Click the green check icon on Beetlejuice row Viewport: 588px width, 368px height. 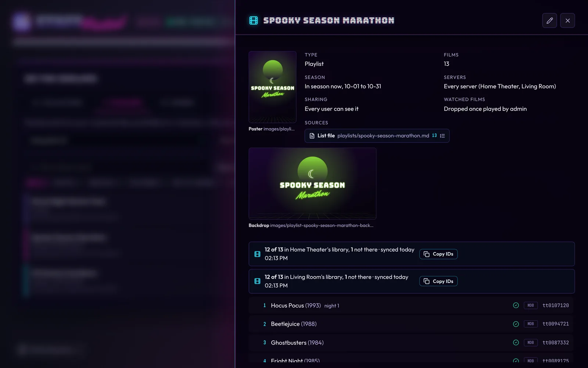click(x=516, y=324)
